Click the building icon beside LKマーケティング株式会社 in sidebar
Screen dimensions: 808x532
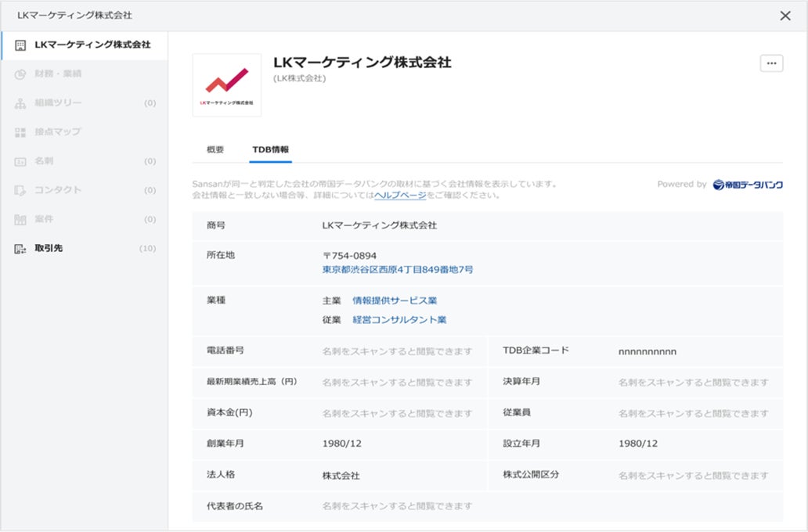[x=20, y=45]
